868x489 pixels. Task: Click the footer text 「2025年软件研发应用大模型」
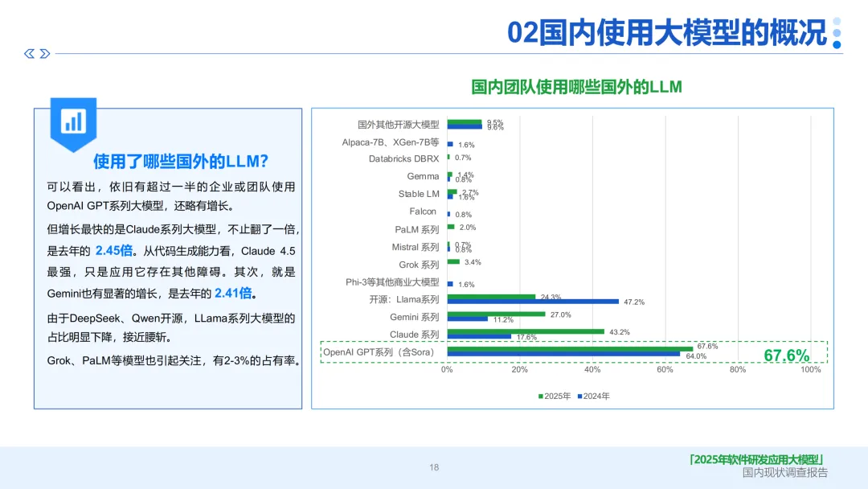click(757, 459)
